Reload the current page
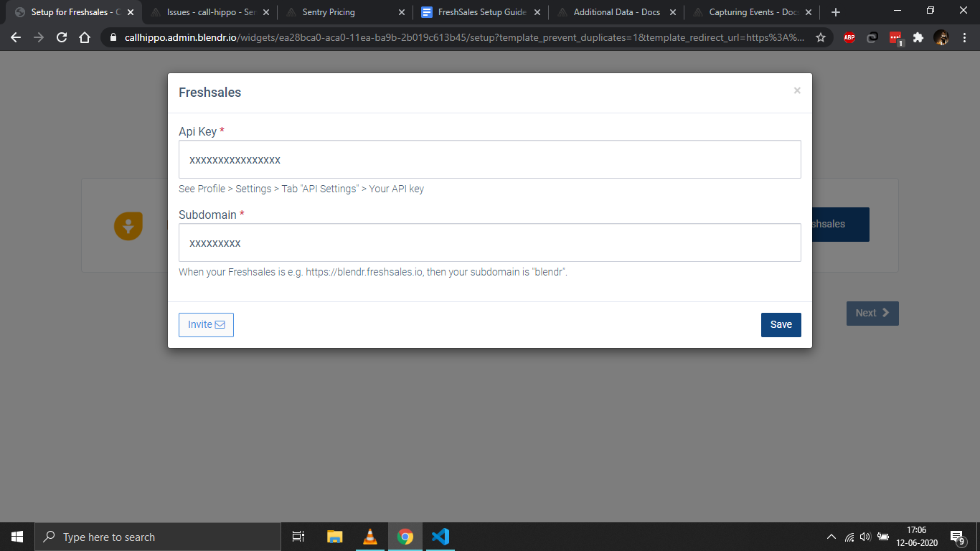The image size is (980, 551). click(x=62, y=38)
